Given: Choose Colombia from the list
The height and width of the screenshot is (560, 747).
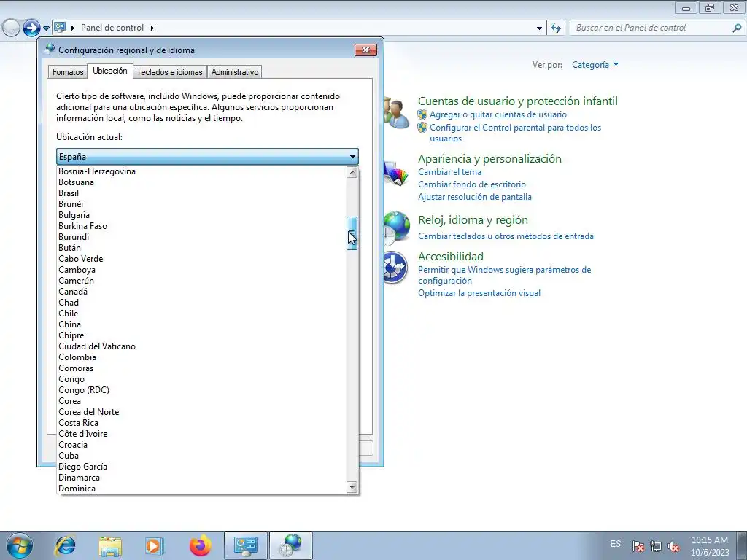Looking at the screenshot, I should click(201, 357).
